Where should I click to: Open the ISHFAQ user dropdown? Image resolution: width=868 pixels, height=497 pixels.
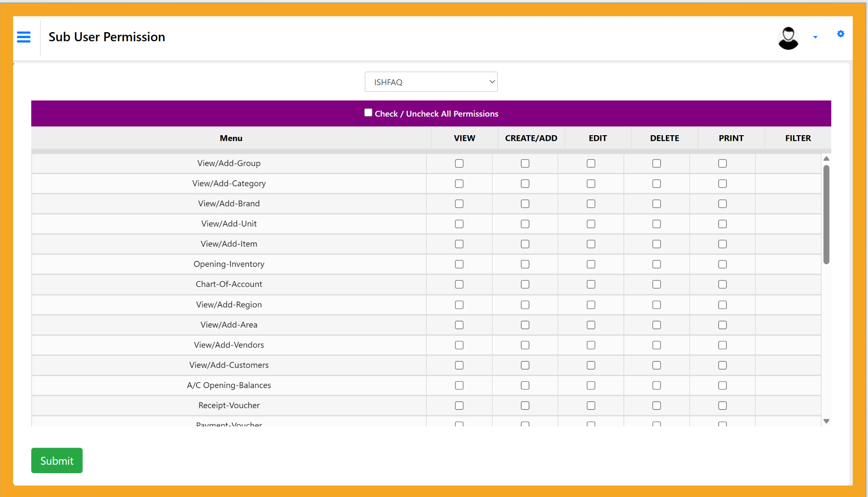click(431, 82)
